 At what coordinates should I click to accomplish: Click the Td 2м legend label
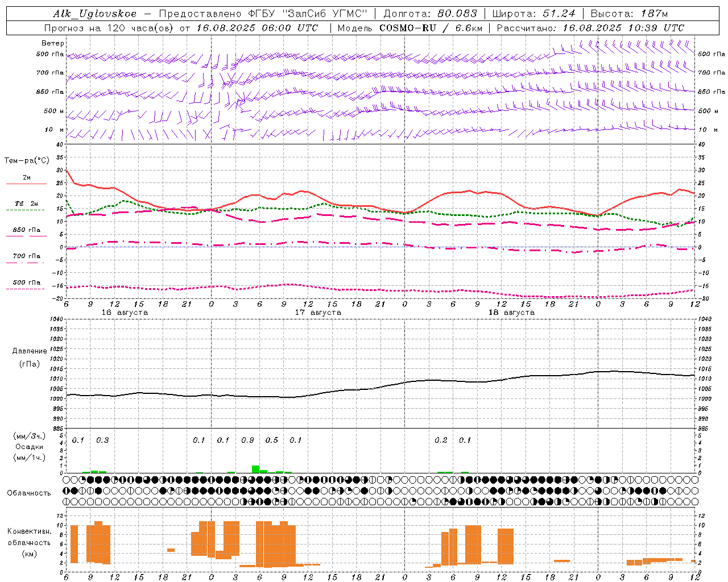[26, 203]
